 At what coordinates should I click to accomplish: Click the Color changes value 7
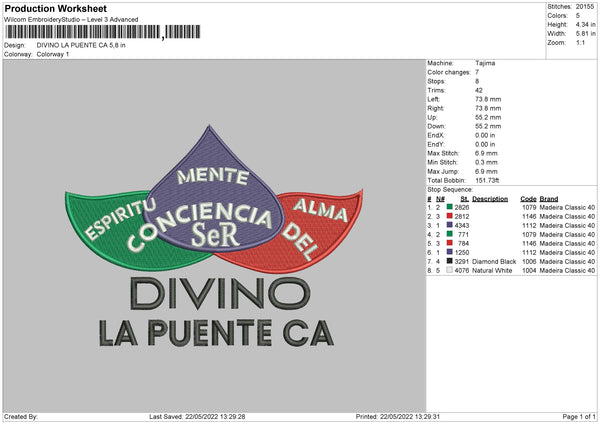tap(477, 72)
